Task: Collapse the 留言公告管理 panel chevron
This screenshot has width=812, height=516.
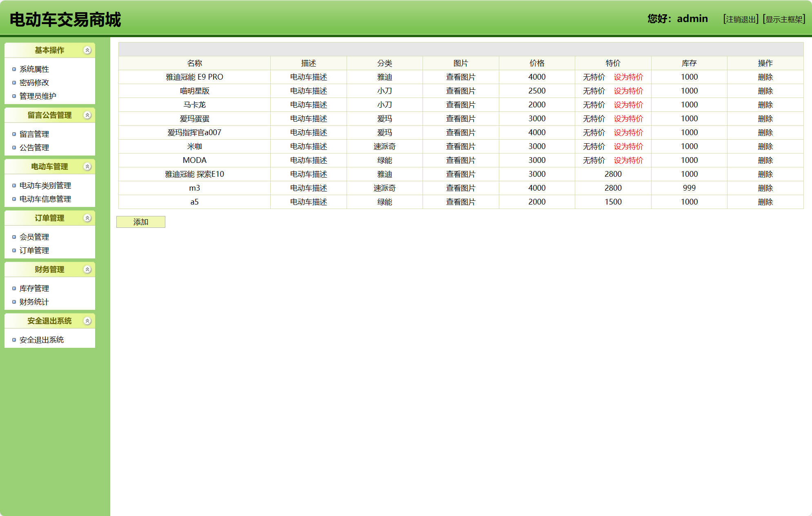Action: (87, 115)
